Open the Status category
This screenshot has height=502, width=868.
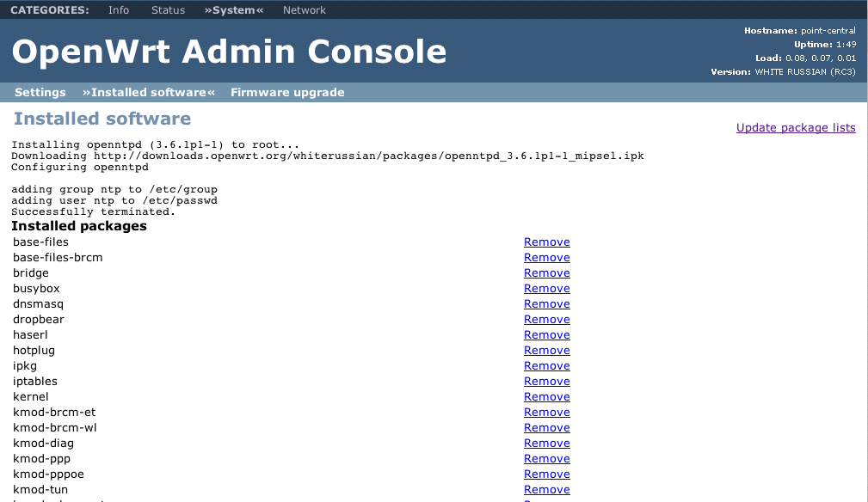(168, 10)
